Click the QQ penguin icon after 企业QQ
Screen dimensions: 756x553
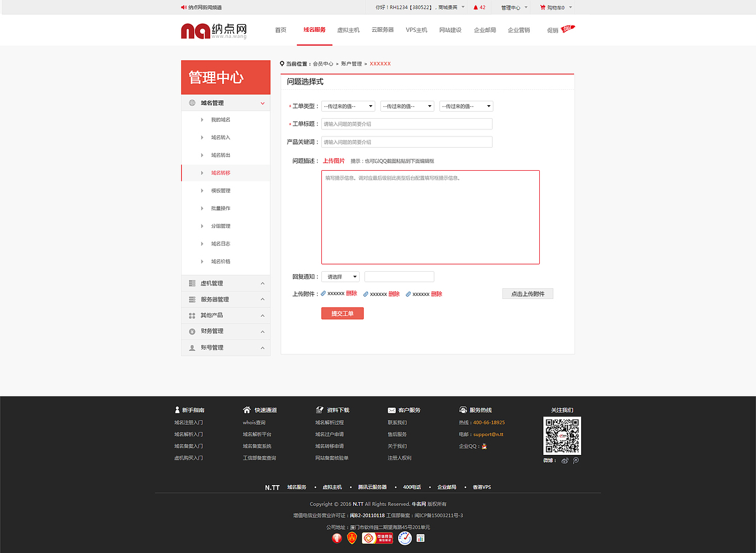click(x=484, y=446)
